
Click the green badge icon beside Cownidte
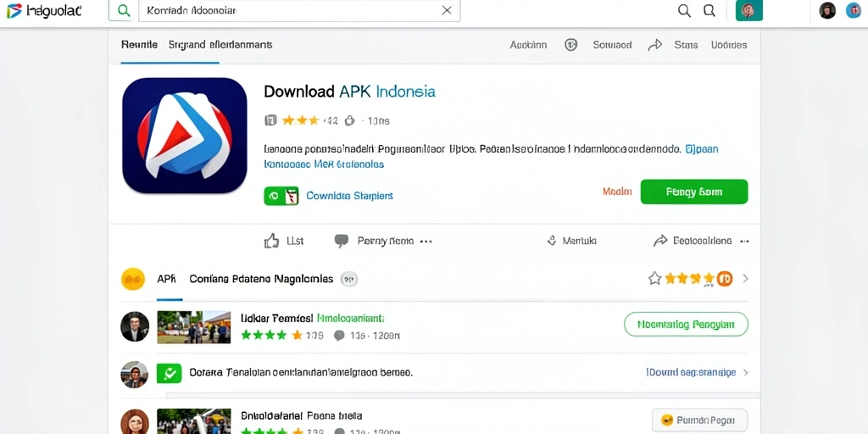[281, 196]
